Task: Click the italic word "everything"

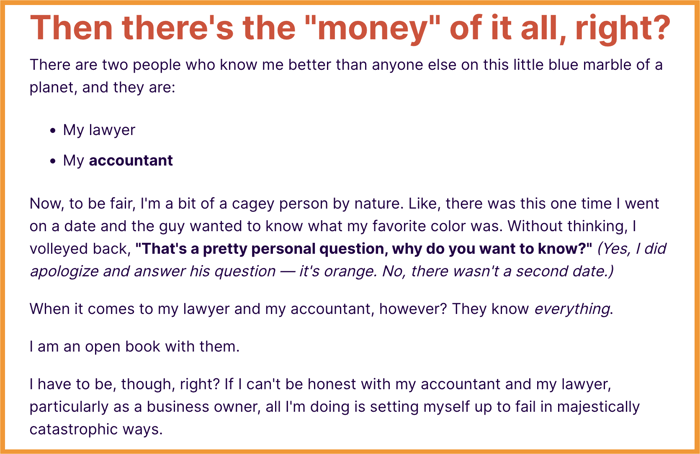Action: [572, 309]
